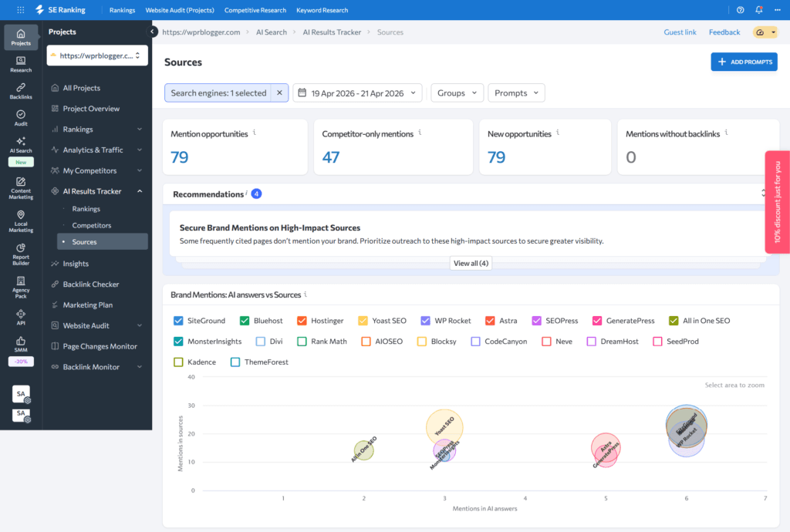Screen dimensions: 790x532
Task: Open the Backlinks sidebar icon
Action: (21, 91)
